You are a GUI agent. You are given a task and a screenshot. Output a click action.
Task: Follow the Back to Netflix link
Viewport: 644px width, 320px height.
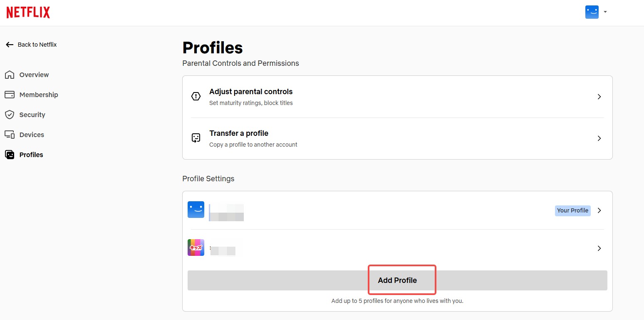pyautogui.click(x=37, y=45)
